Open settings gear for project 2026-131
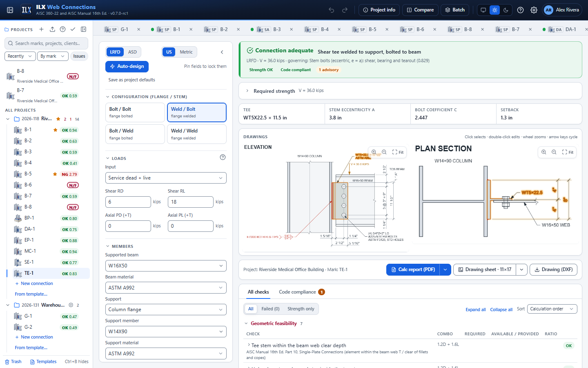 [x=71, y=305]
